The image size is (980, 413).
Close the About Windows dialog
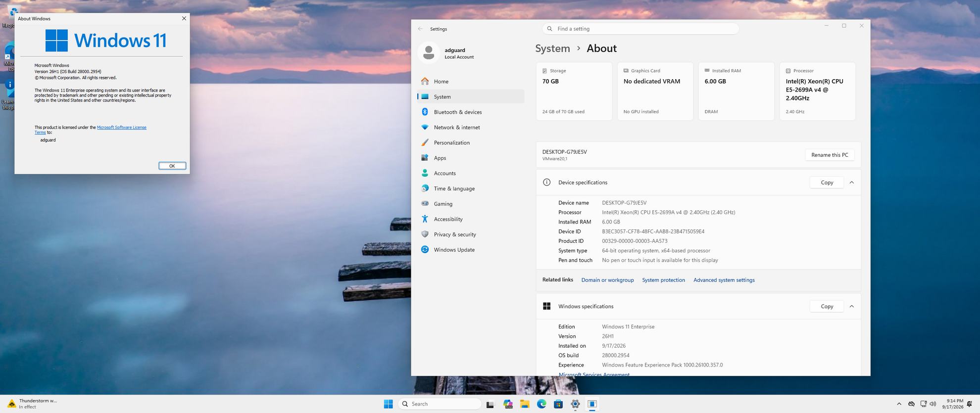[x=184, y=18]
